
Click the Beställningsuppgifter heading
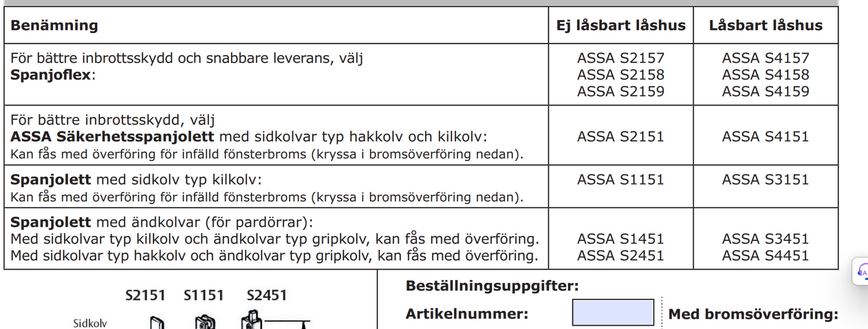(x=492, y=286)
